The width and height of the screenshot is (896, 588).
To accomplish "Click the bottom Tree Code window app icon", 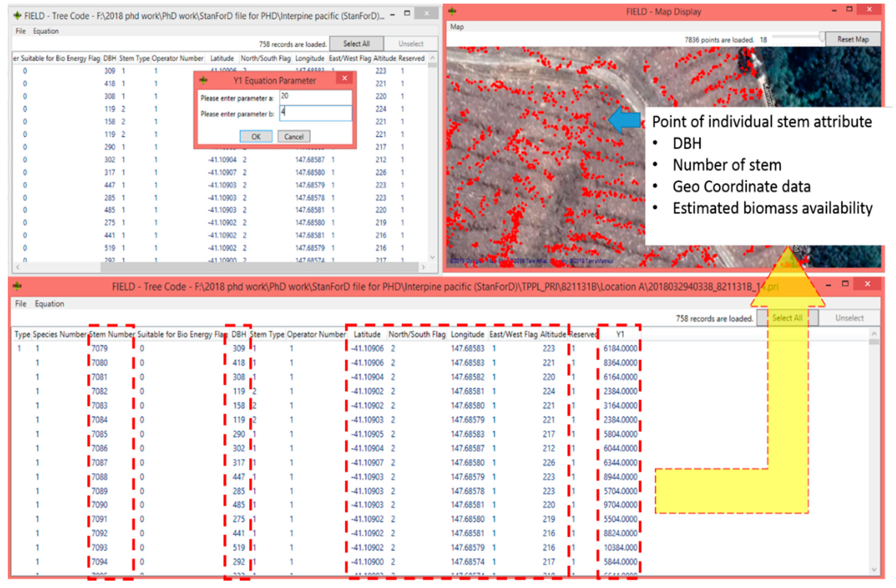I will click(17, 286).
